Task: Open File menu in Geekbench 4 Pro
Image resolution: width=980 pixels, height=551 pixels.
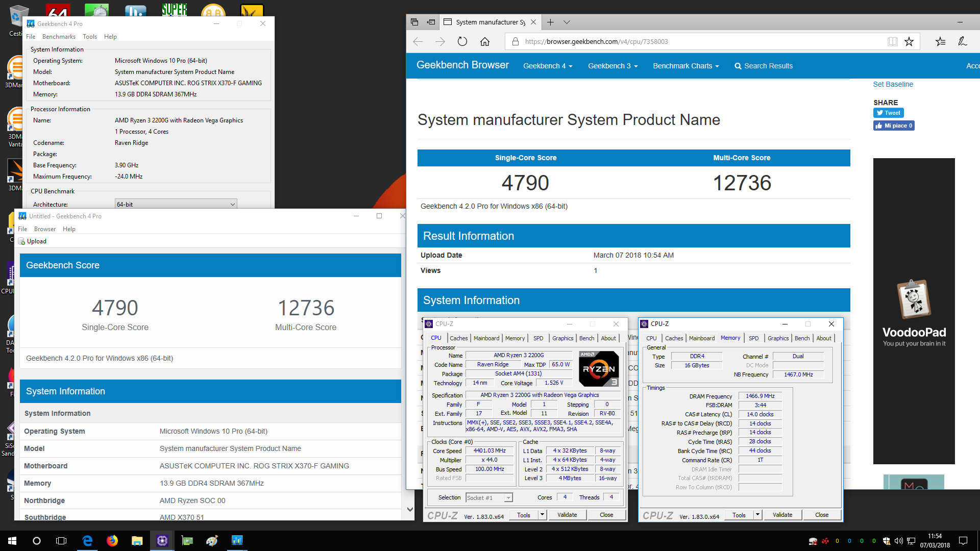Action: click(31, 37)
